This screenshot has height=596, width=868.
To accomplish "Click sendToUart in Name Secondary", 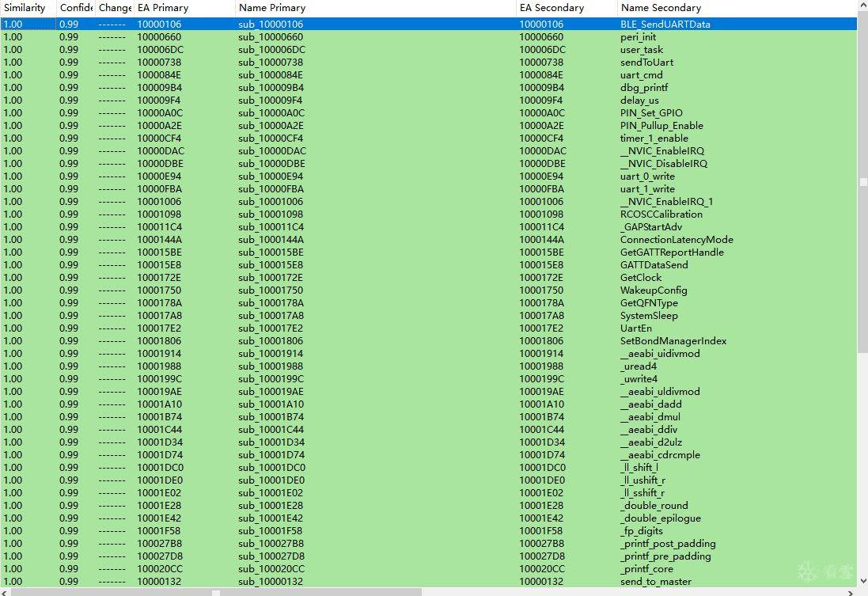I will point(646,62).
